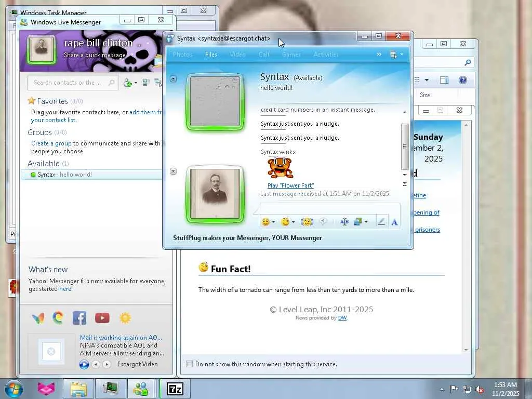Image resolution: width=532 pixels, height=399 pixels.
Task: Click the bear wink animation image
Action: click(x=280, y=168)
